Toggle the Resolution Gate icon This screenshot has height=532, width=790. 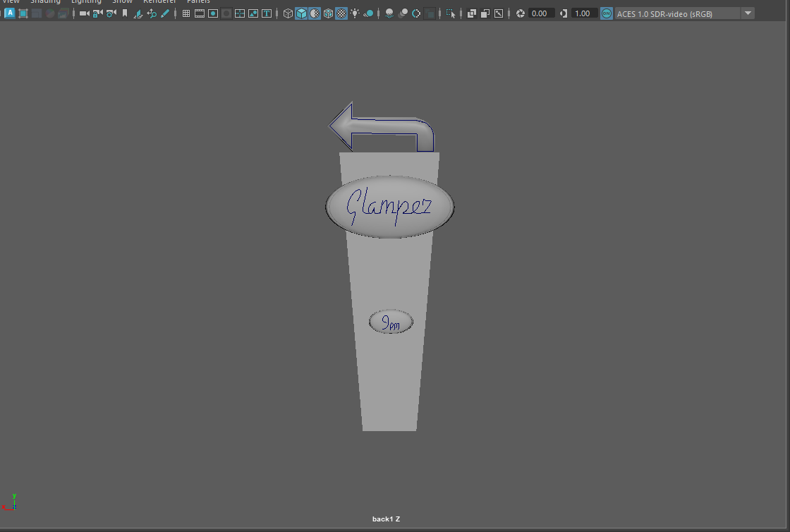[x=213, y=13]
